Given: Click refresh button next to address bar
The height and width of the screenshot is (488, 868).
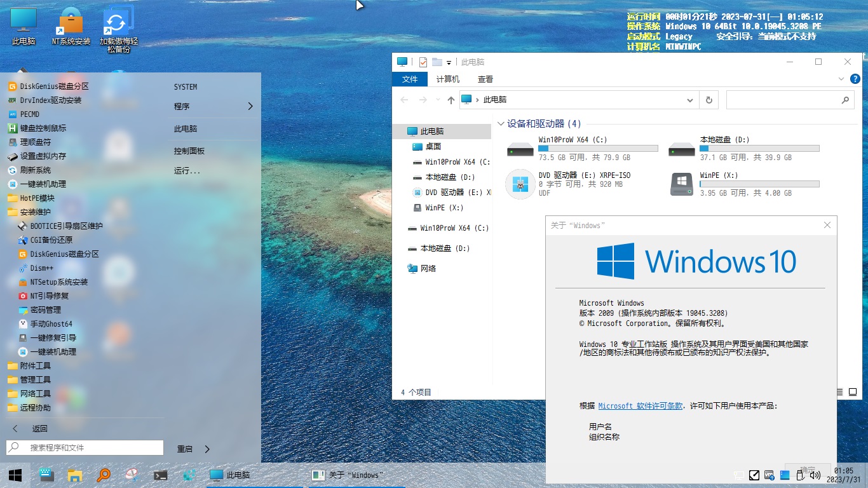Looking at the screenshot, I should [709, 100].
